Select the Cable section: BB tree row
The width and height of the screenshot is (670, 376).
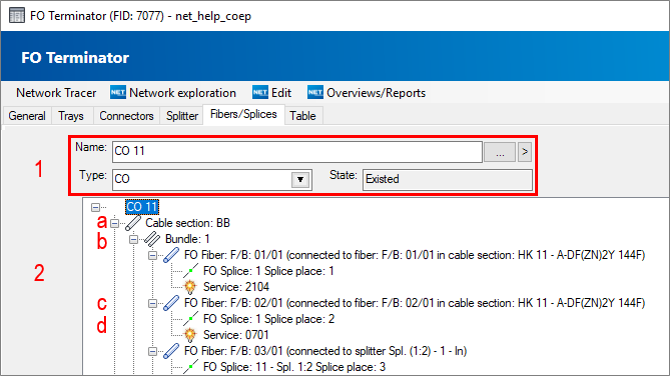click(188, 223)
